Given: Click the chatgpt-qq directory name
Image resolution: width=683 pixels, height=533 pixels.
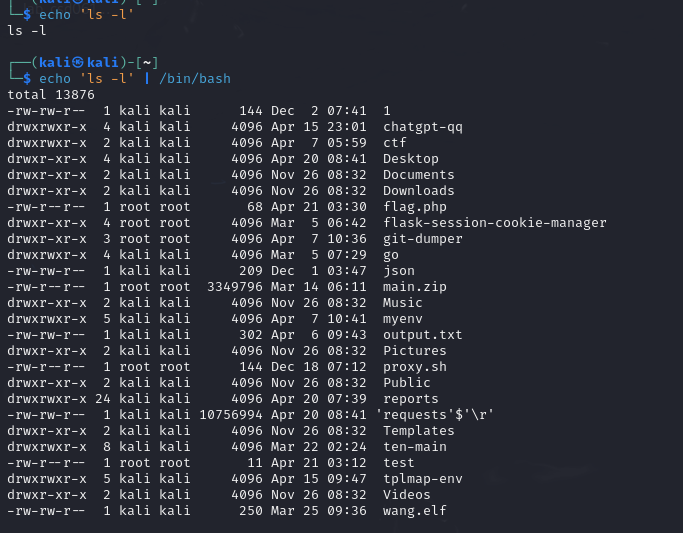Looking at the screenshot, I should click(x=422, y=127).
